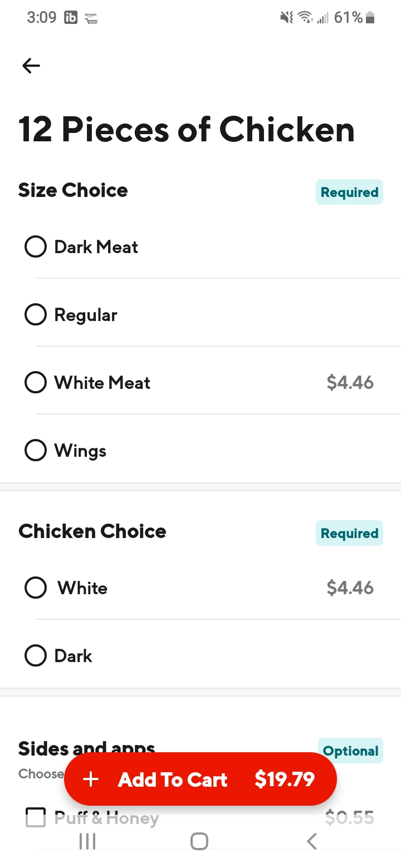The image size is (401, 868).
Task: Tap Optional badge beside Sides and apps
Action: [350, 751]
